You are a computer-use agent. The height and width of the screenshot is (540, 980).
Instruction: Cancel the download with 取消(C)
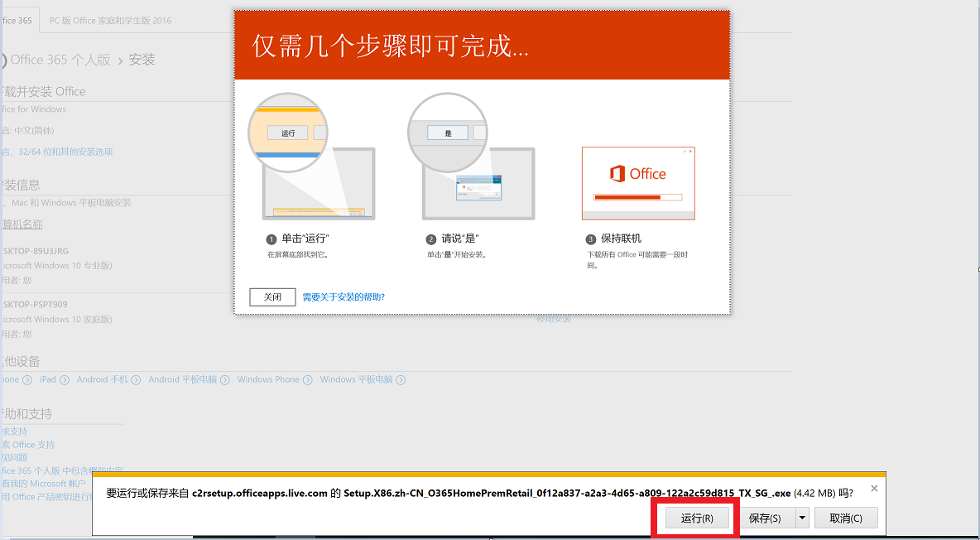(846, 518)
